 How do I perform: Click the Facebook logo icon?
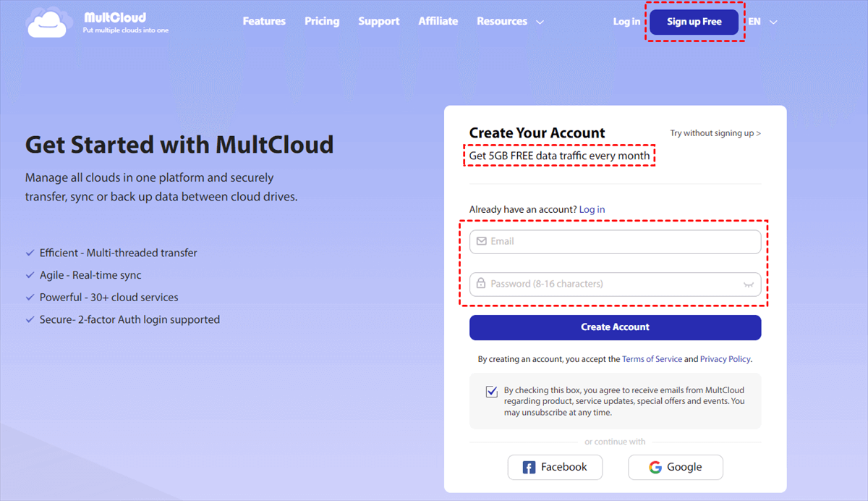529,467
